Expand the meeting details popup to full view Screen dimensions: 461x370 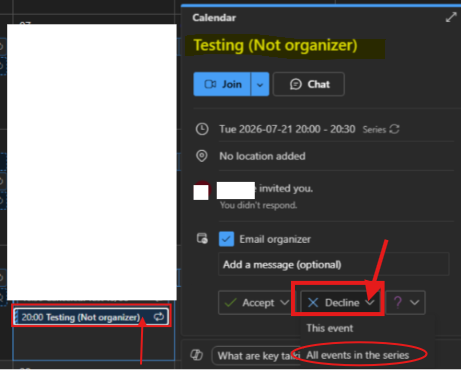click(451, 17)
